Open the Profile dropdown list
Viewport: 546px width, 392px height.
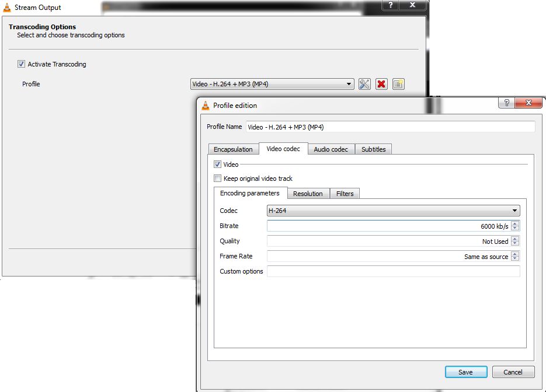pyautogui.click(x=349, y=83)
